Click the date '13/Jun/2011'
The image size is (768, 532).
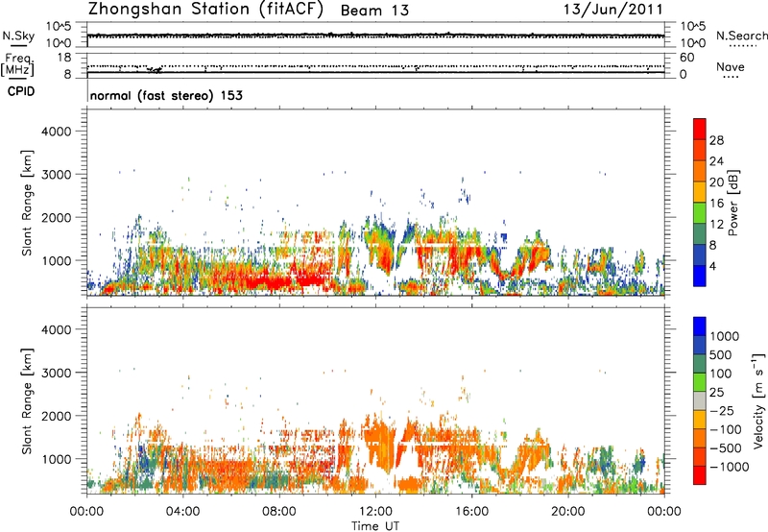pos(613,10)
